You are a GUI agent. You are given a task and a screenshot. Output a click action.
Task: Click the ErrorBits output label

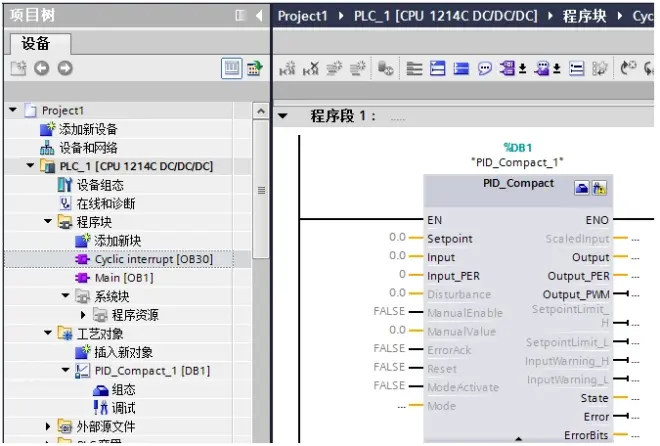click(x=586, y=435)
